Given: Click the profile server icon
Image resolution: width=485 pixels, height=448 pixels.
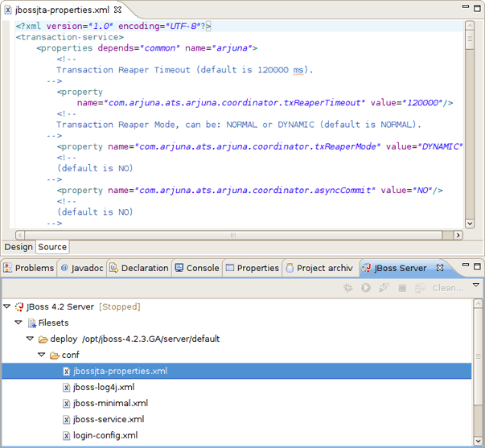Looking at the screenshot, I should 384,288.
